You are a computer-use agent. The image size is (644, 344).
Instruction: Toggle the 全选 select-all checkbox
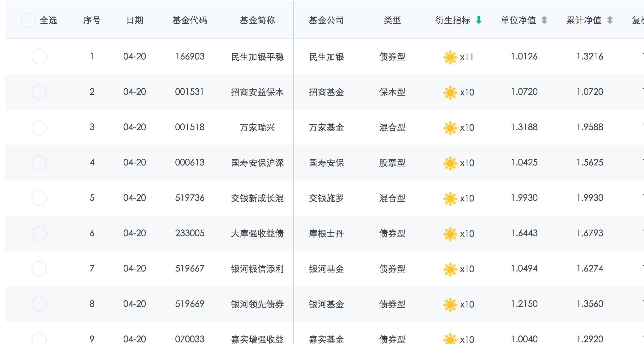28,20
